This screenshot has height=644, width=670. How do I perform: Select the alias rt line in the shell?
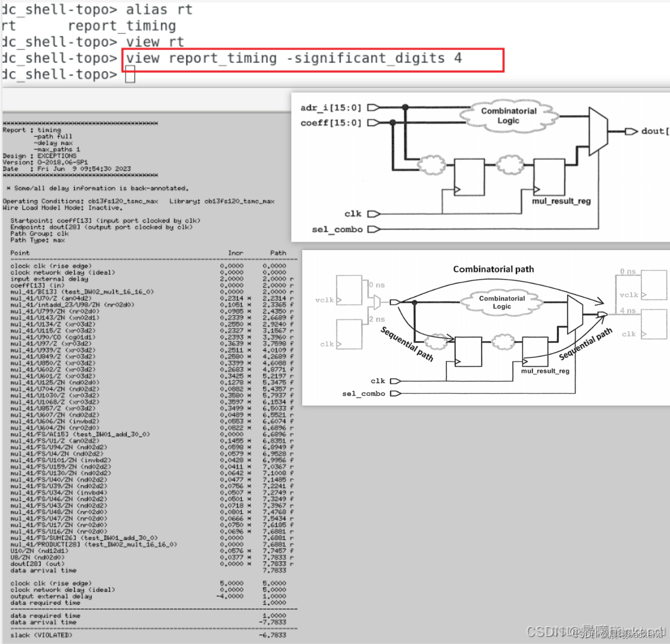(x=157, y=9)
